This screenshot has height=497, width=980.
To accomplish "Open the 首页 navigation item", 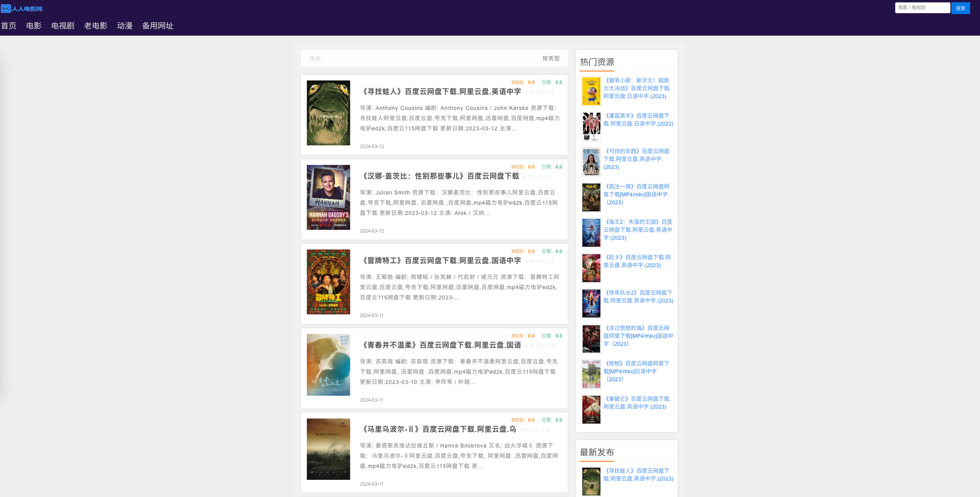I will coord(9,25).
